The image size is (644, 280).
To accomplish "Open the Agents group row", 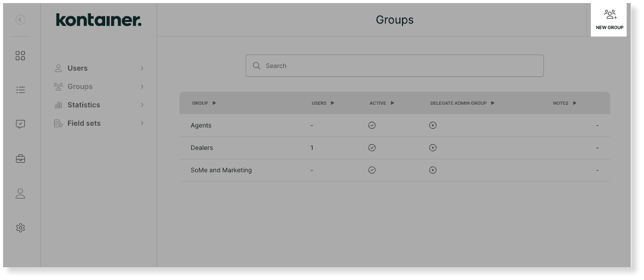I will point(394,125).
